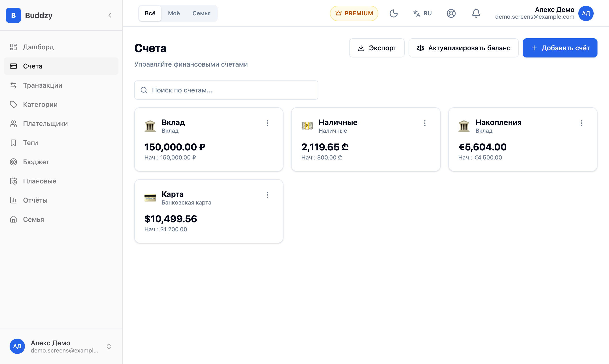Focus the Поиск по счетам field
Image resolution: width=609 pixels, height=364 pixels.
(226, 90)
